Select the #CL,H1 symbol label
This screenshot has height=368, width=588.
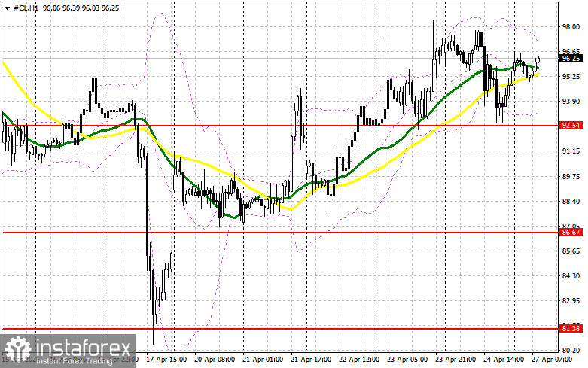click(x=26, y=8)
